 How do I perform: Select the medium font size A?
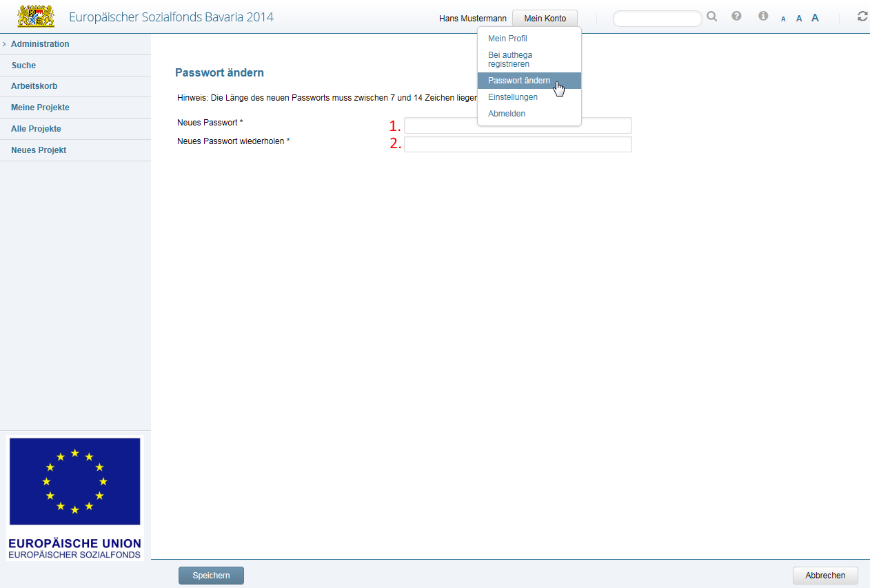click(799, 19)
